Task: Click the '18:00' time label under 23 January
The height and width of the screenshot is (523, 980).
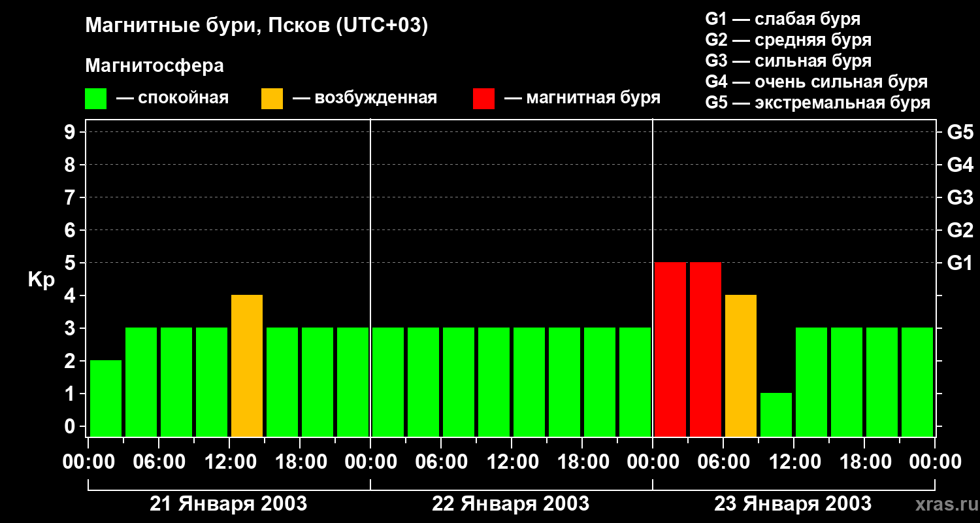Action: pos(864,462)
